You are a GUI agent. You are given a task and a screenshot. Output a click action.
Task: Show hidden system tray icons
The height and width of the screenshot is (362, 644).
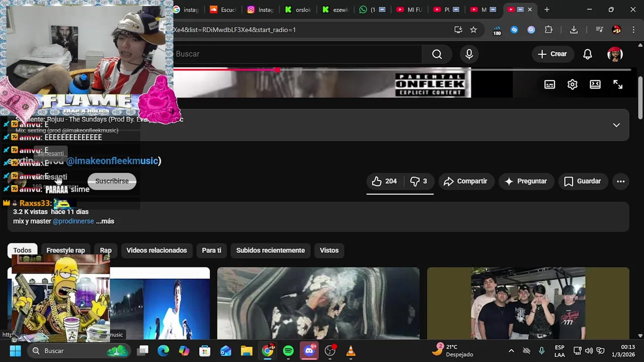(x=511, y=351)
